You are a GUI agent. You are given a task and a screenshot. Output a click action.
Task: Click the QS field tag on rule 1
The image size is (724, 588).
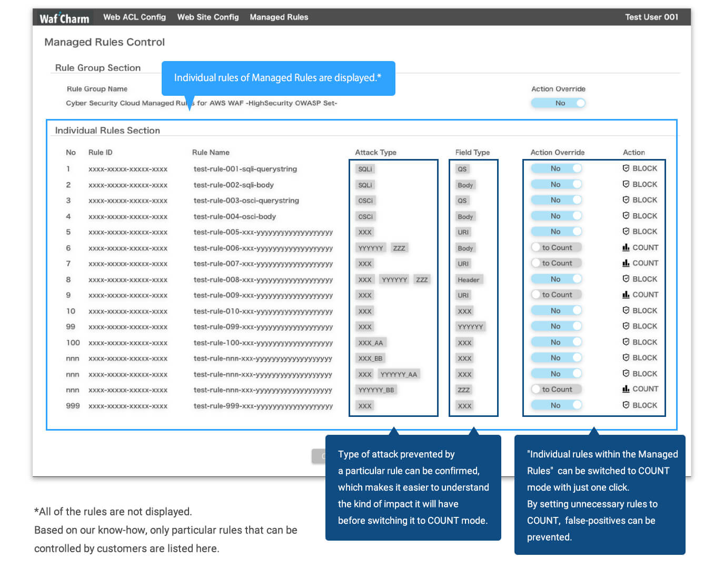[x=462, y=169]
